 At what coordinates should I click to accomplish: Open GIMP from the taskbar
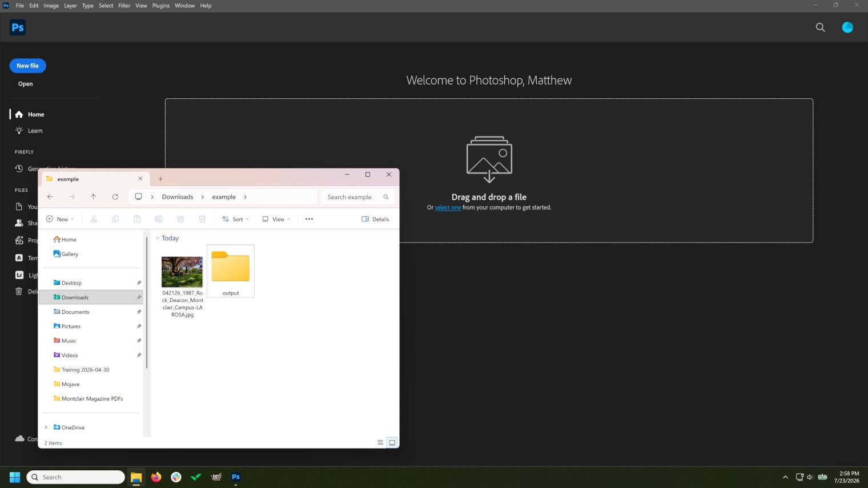click(216, 477)
